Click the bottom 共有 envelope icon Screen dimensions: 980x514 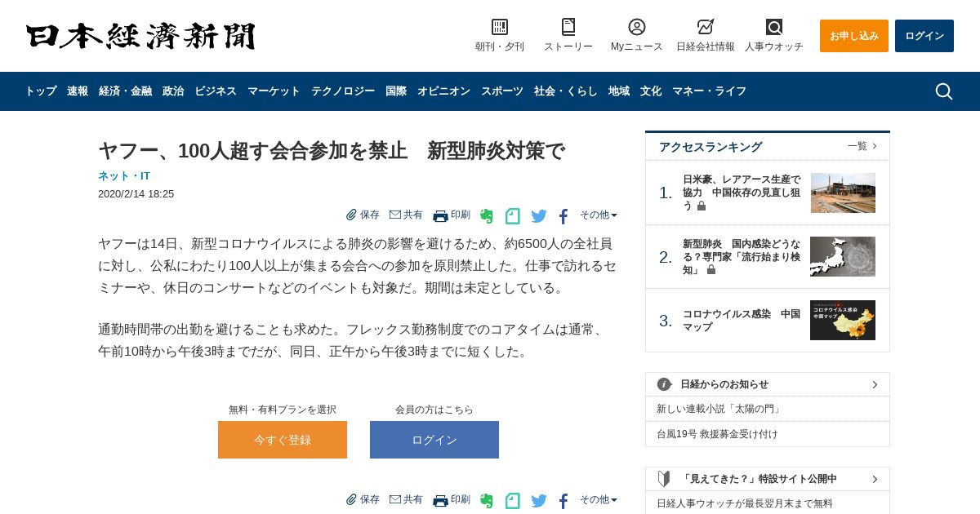coord(395,499)
